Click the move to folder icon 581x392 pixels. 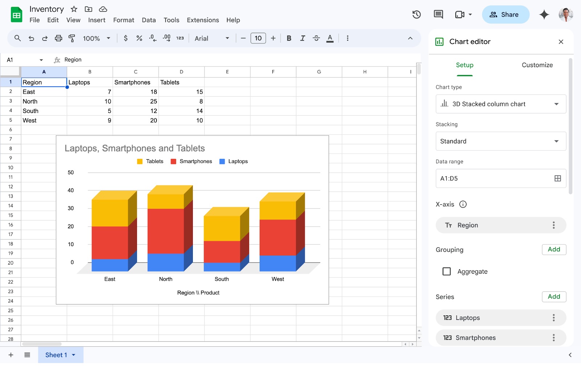(88, 9)
